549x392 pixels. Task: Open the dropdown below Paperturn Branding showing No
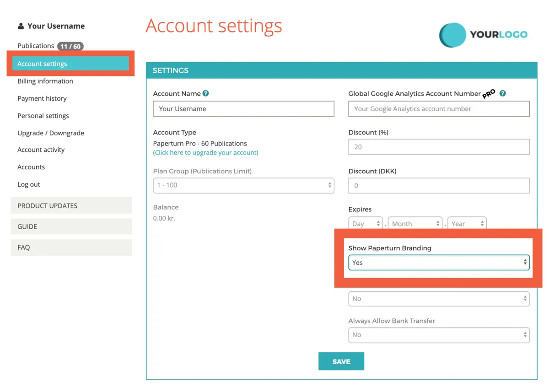click(x=439, y=299)
